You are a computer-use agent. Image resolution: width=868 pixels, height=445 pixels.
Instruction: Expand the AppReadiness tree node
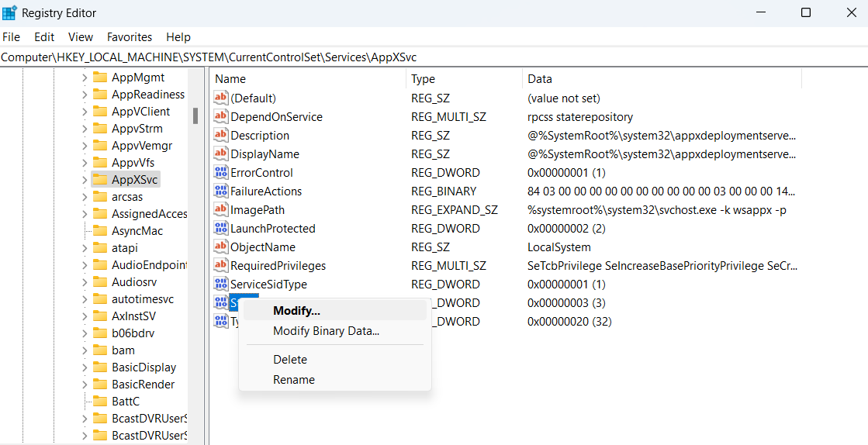tap(84, 95)
